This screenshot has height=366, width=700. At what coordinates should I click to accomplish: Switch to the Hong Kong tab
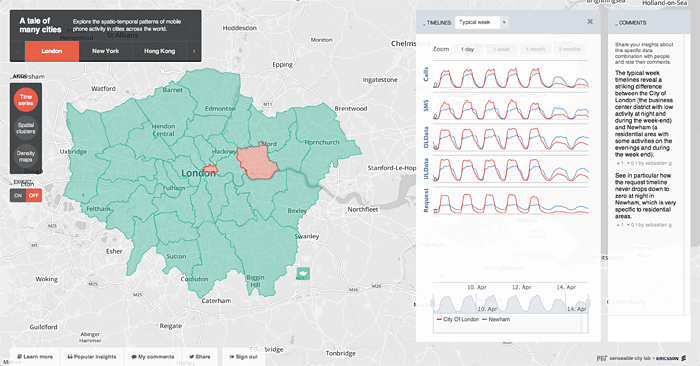(159, 51)
